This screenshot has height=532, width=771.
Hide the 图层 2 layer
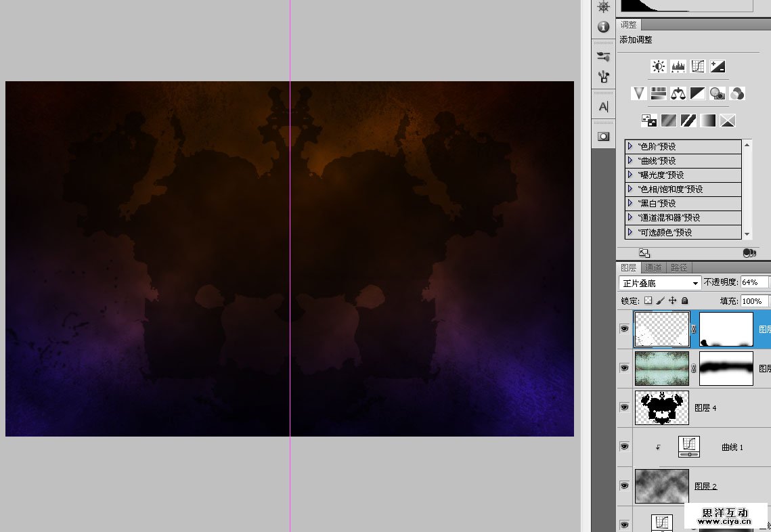coord(624,486)
